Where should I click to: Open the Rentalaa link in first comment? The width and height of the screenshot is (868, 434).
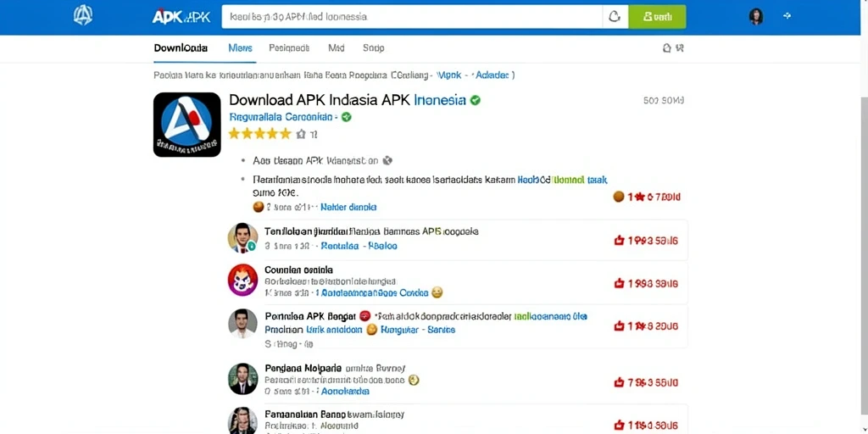pos(340,246)
